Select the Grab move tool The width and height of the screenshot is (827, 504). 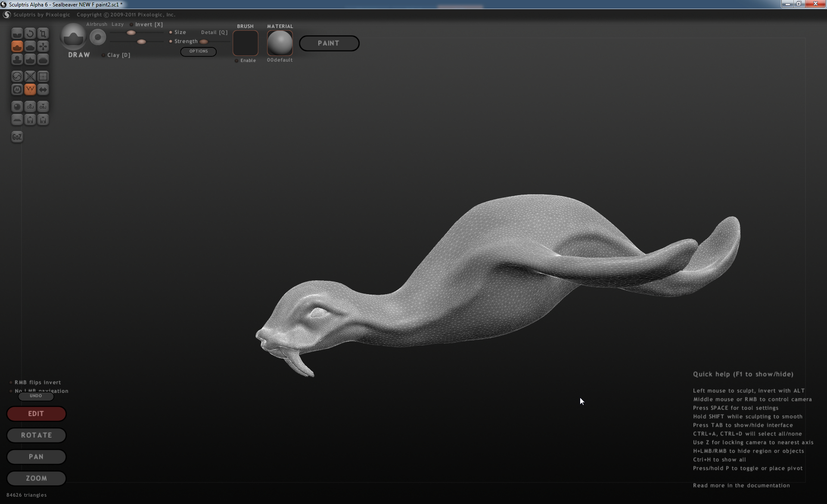pyautogui.click(x=43, y=46)
